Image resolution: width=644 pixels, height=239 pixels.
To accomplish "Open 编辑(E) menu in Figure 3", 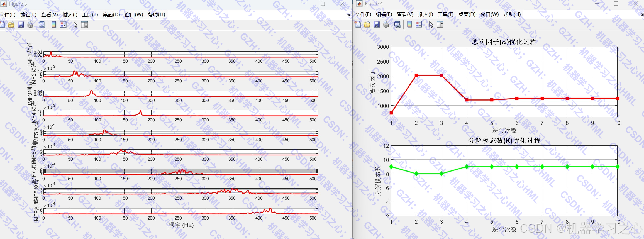I will coord(28,14).
